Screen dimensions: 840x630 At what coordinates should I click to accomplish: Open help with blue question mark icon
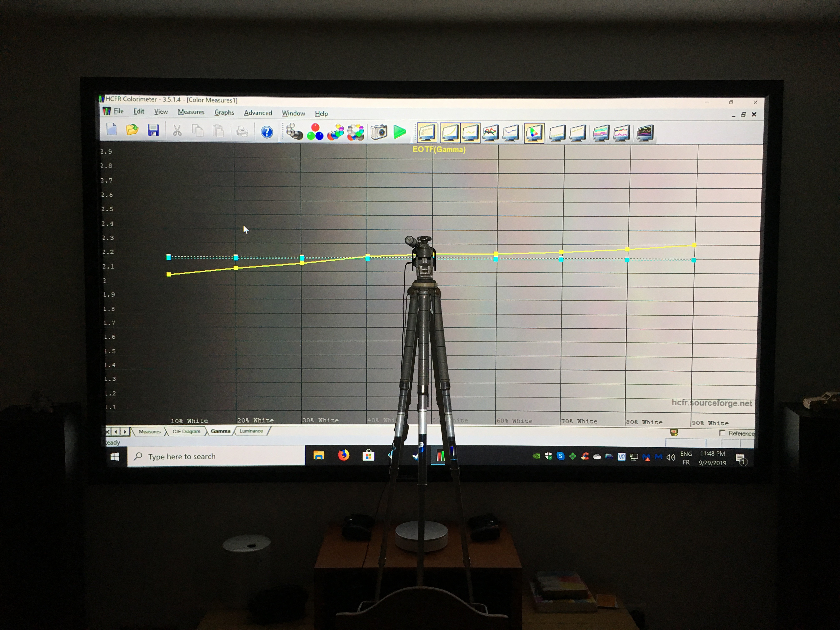[x=267, y=132]
